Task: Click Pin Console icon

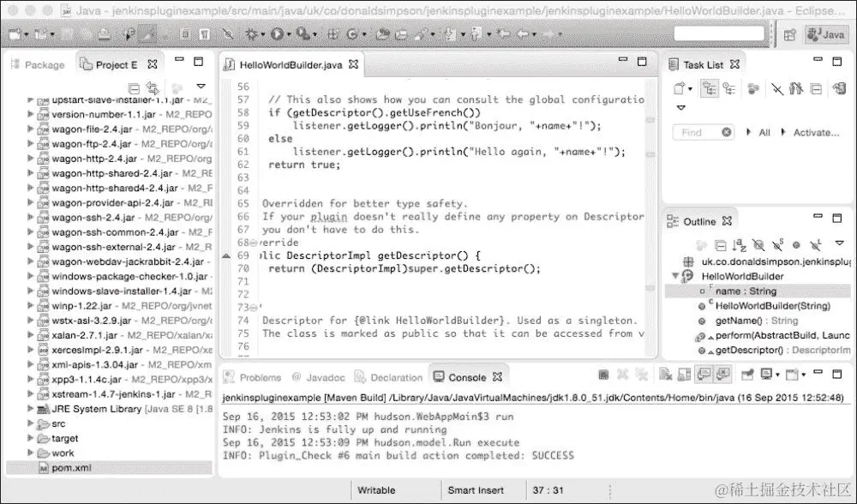Action: coord(746,375)
